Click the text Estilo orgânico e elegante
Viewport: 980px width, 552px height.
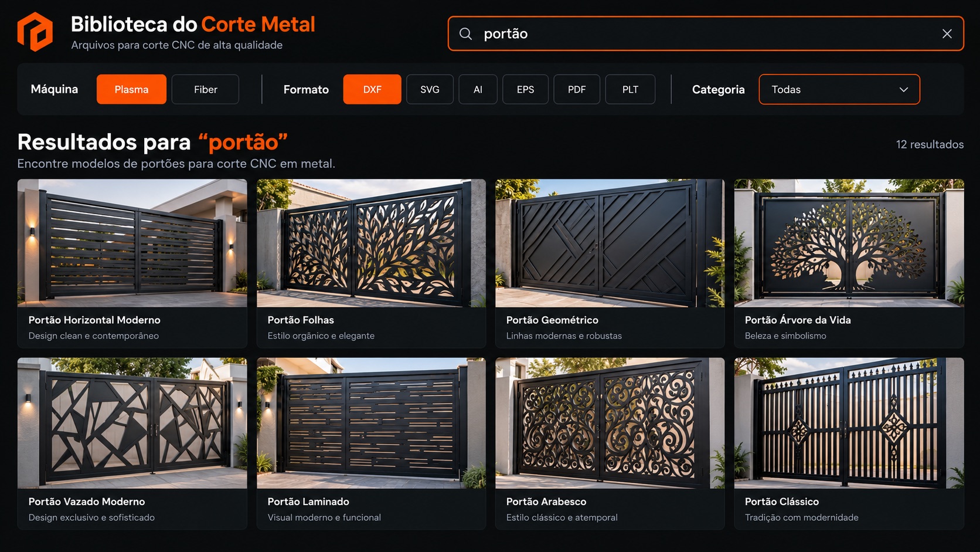coord(321,336)
